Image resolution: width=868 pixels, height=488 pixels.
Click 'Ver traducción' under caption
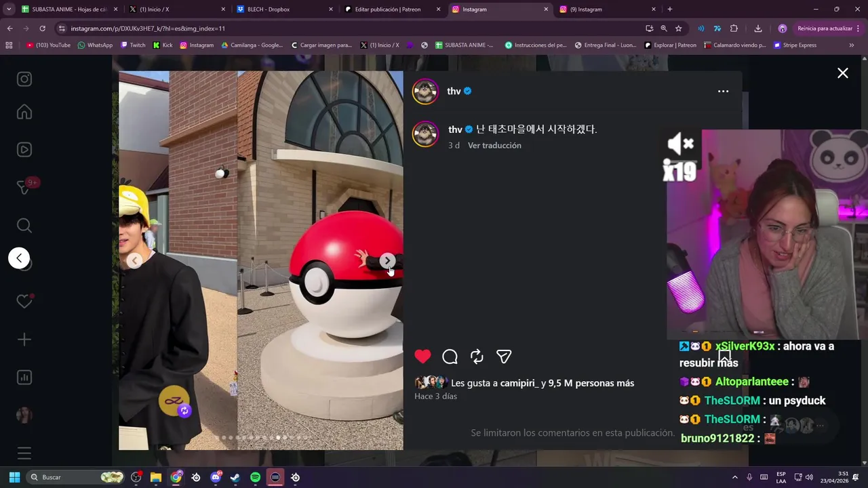point(494,146)
